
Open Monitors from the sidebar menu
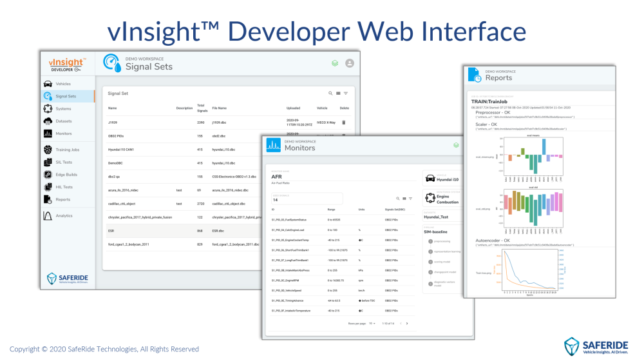point(68,133)
